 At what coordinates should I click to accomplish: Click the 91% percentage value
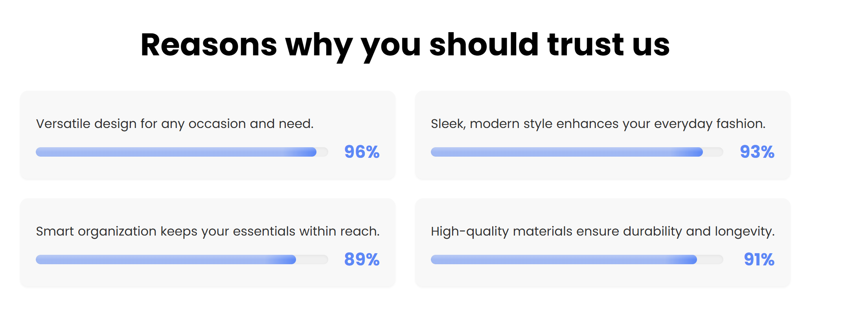point(759,260)
